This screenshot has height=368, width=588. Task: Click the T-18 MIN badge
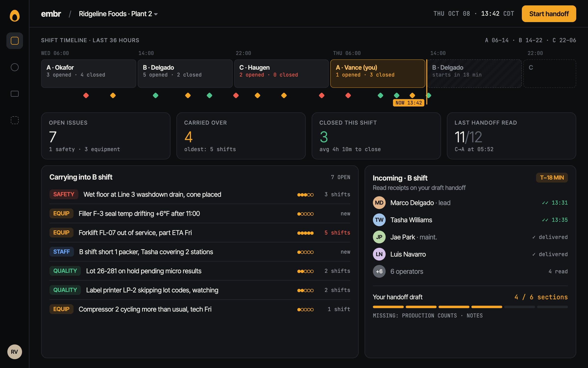pos(552,178)
